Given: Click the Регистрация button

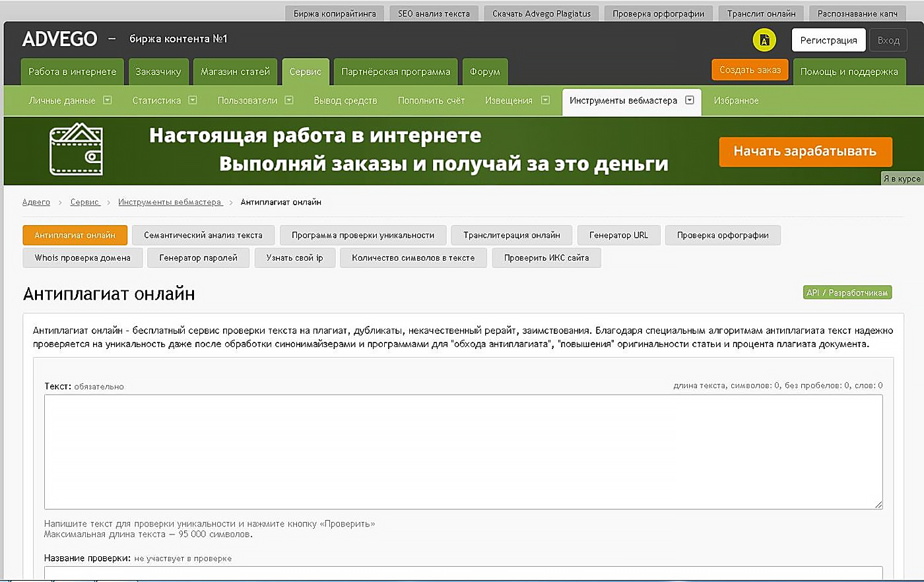Looking at the screenshot, I should 828,40.
